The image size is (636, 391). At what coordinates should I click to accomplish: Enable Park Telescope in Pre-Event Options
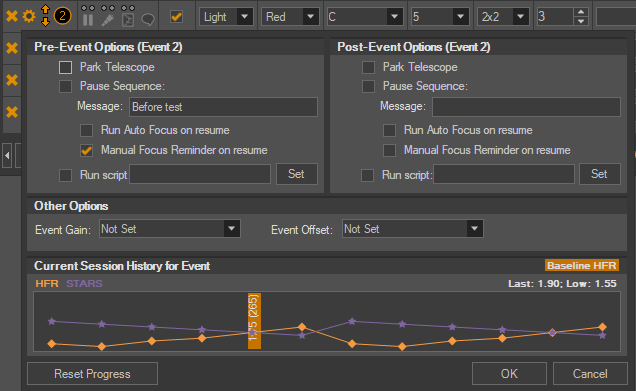tap(65, 67)
